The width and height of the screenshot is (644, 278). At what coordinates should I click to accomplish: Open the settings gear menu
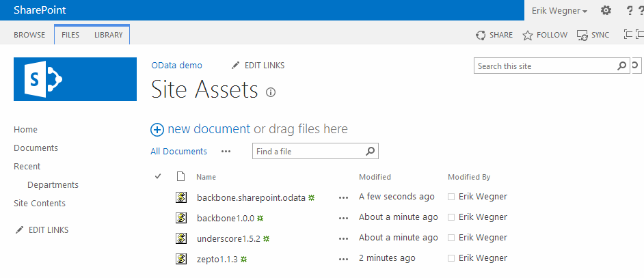(x=606, y=10)
